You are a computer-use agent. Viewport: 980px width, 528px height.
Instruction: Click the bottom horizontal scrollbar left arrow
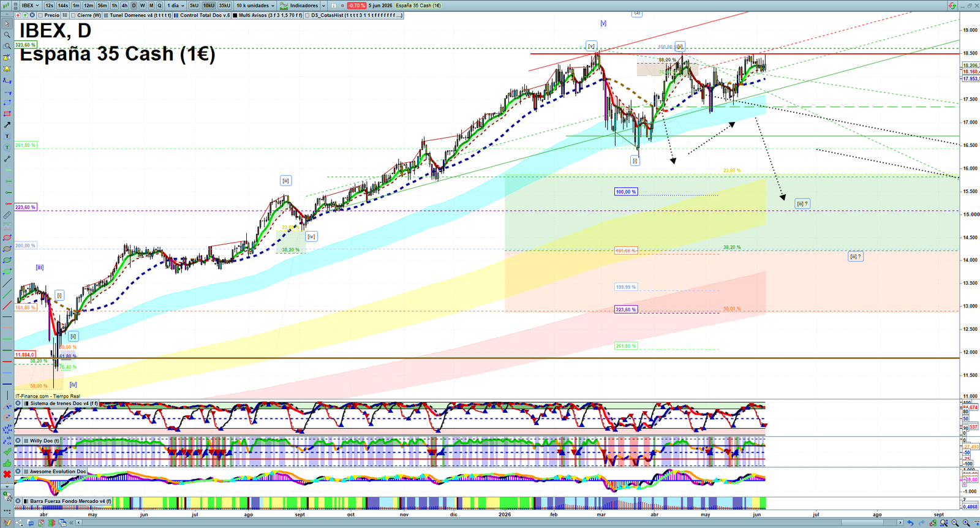point(79,523)
